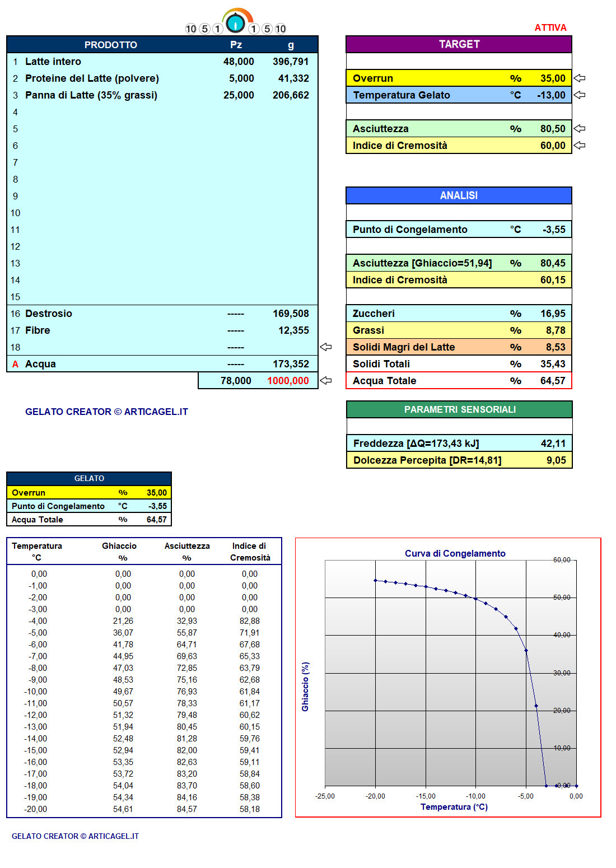
Task: Click the grams value 41,332
Action: tap(293, 78)
